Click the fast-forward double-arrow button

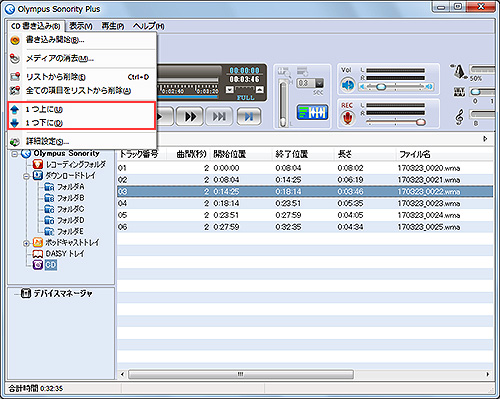tap(189, 117)
